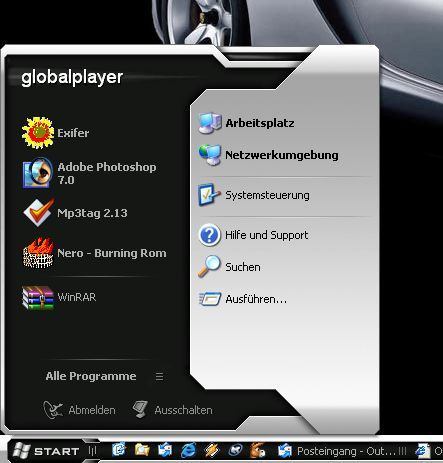Screen dimensions: 443x463
Task: Select Suchen in the start menu
Action: tap(229, 267)
